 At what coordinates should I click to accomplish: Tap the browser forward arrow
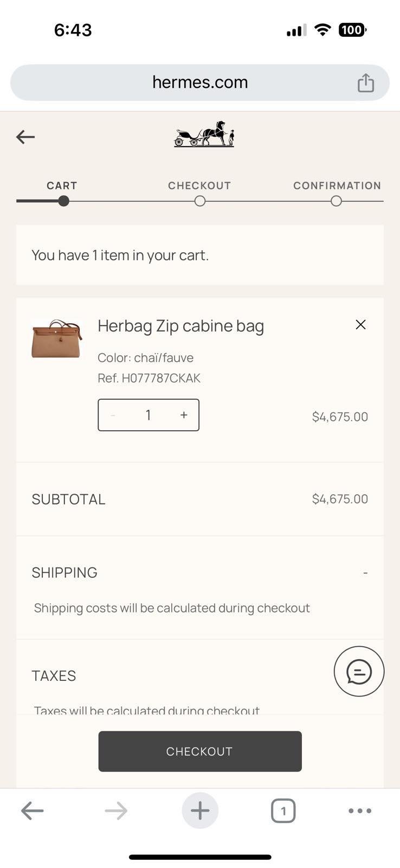point(116,811)
